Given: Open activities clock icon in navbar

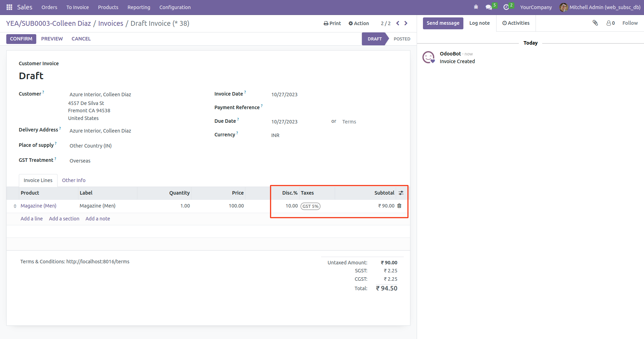Looking at the screenshot, I should 506,7.
